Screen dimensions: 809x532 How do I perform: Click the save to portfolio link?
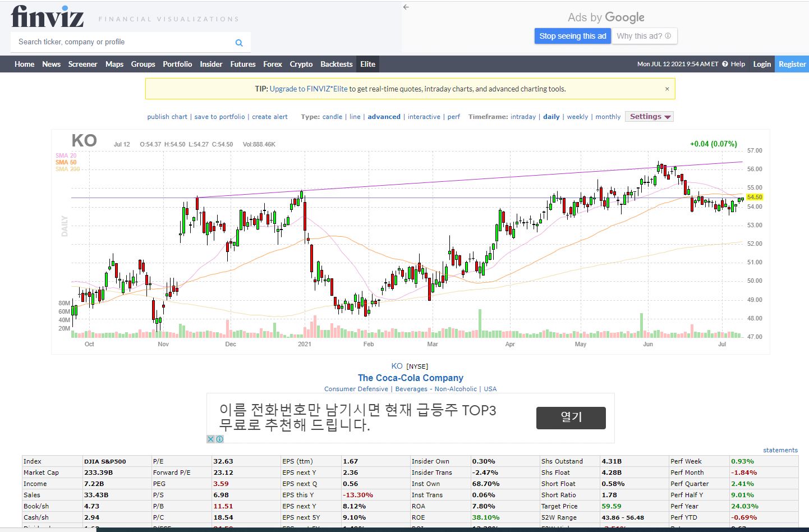click(219, 117)
